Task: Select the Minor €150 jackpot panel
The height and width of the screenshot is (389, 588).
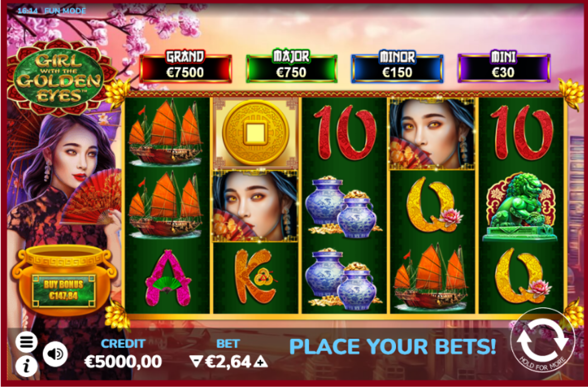Action: (x=397, y=68)
